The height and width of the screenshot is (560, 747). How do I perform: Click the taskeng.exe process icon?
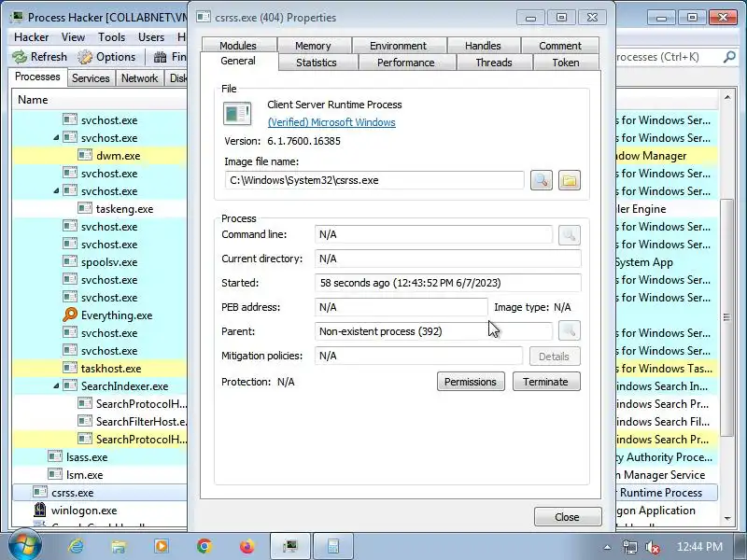click(x=85, y=208)
